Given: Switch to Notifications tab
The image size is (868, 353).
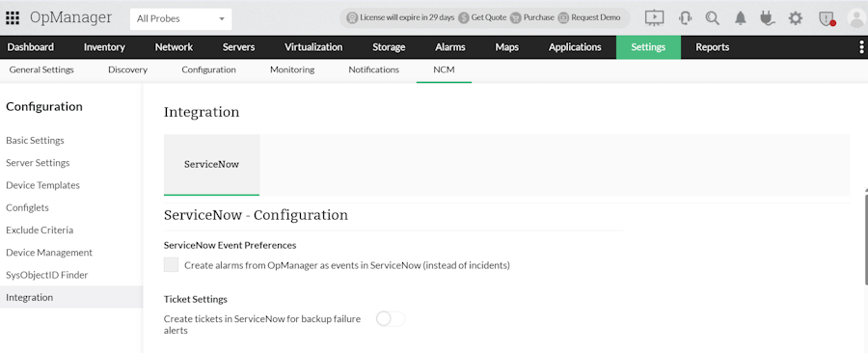Looking at the screenshot, I should tap(373, 69).
